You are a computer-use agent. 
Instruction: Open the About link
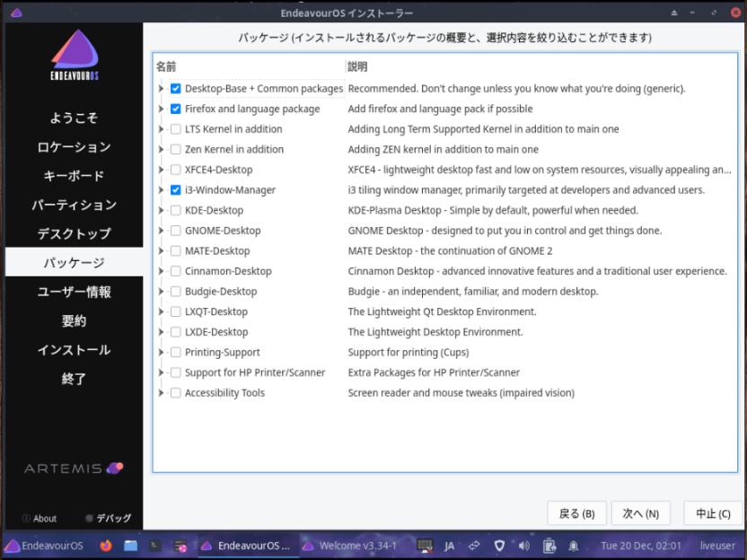coord(40,518)
